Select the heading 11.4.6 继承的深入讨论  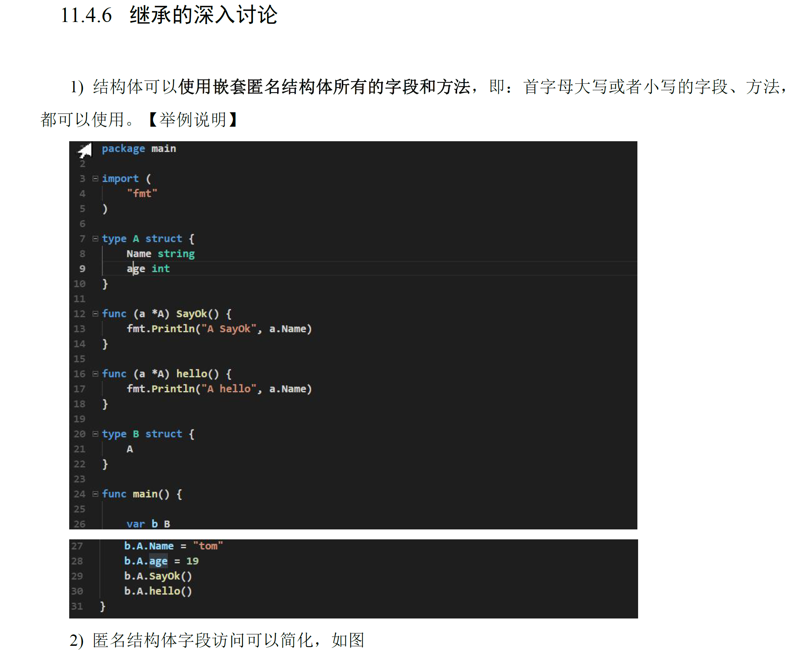coord(171,15)
